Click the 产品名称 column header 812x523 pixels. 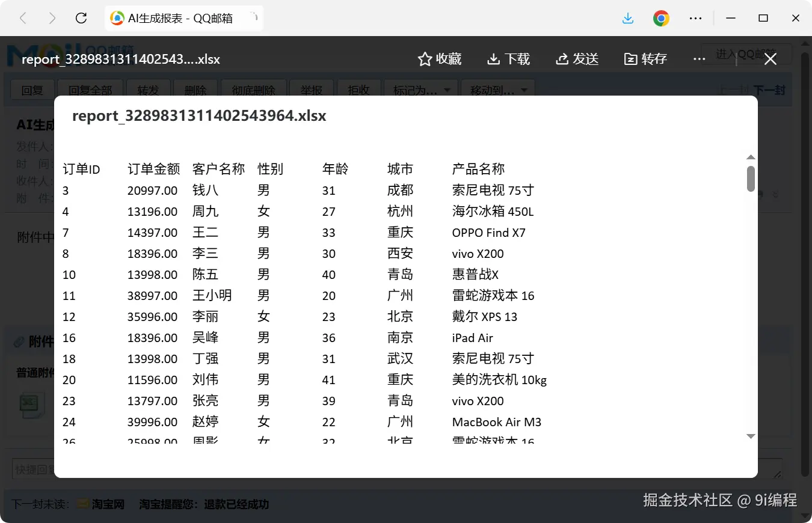478,170
